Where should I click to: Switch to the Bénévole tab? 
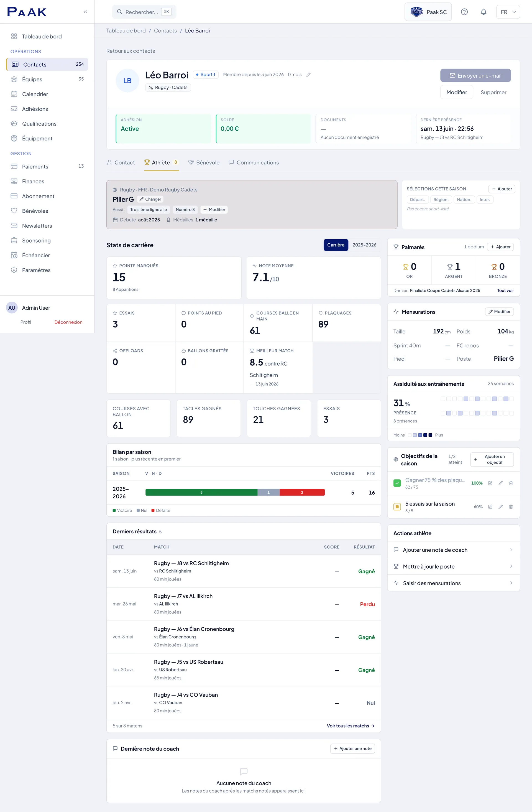[204, 162]
